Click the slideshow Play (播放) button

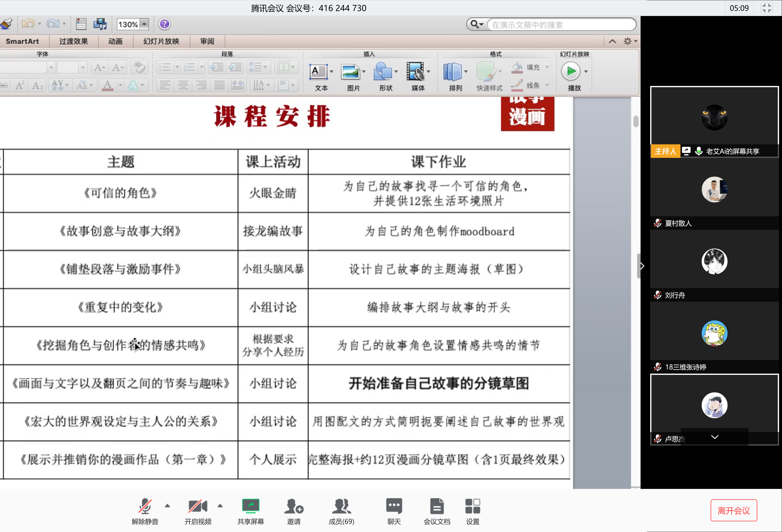click(571, 72)
